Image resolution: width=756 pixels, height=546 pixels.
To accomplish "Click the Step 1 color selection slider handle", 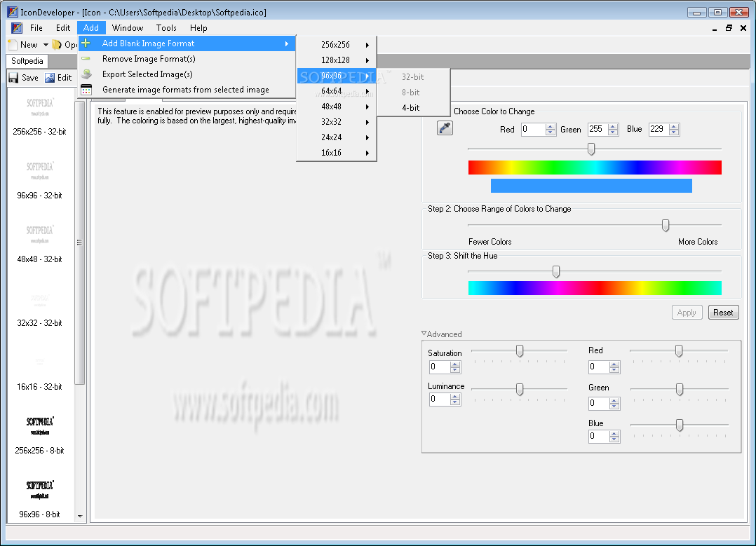I will [591, 149].
